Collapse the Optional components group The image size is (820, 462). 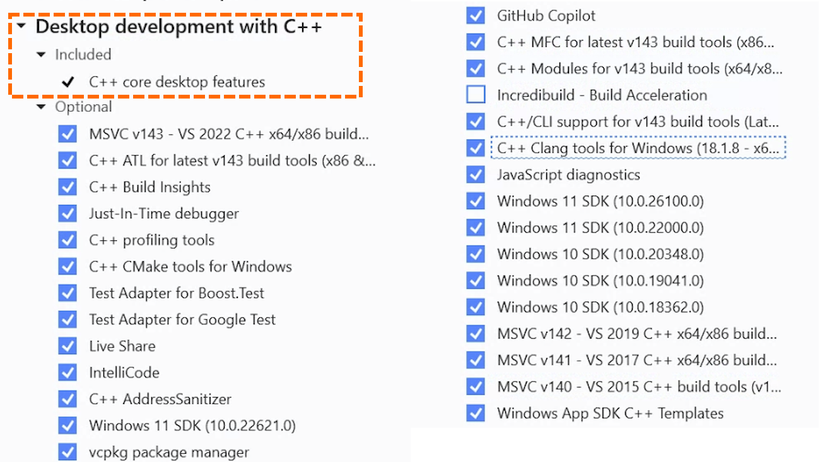[x=41, y=107]
